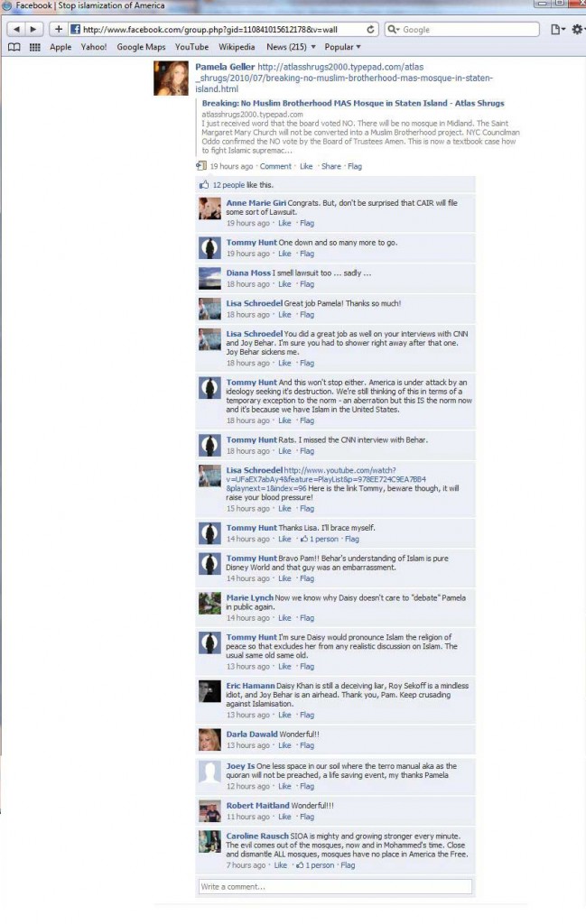Open the YouTube link in Lisa Schroedel's comment
The height and width of the screenshot is (924, 586).
325,479
